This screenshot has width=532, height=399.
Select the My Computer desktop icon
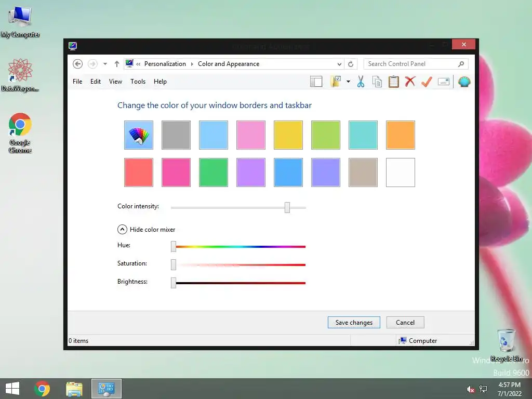point(20,21)
